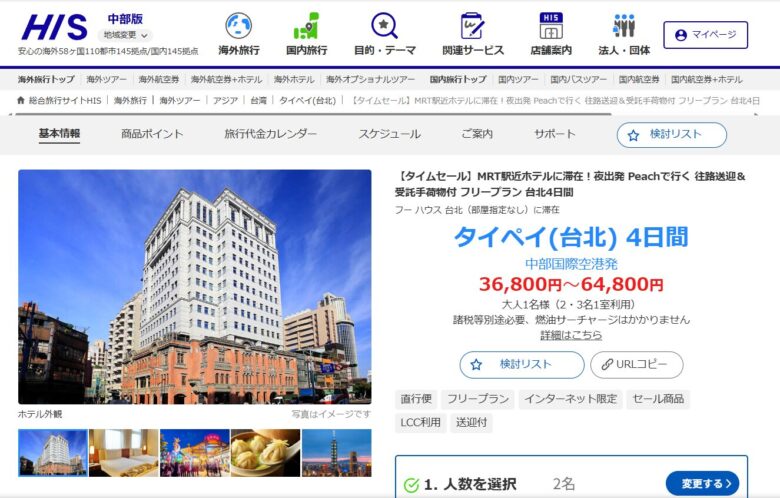Image resolution: width=780 pixels, height=498 pixels.
Task: Open 法人・団体 people icon
Action: [624, 27]
